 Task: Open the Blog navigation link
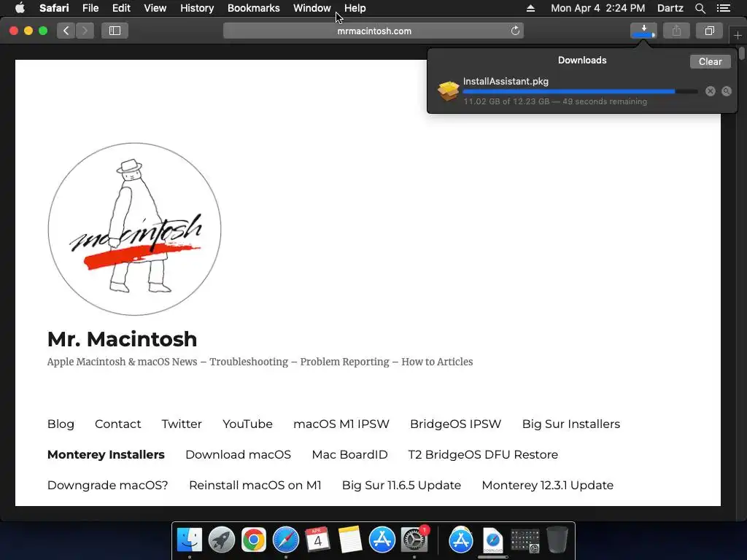pos(61,424)
